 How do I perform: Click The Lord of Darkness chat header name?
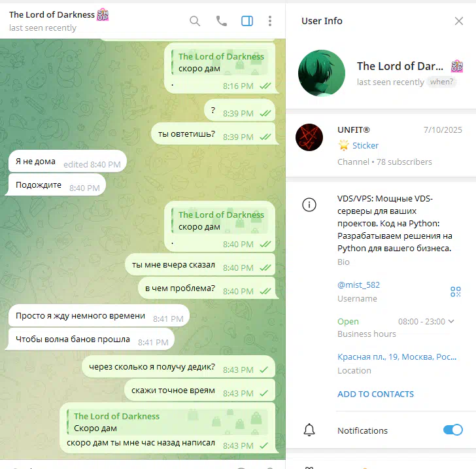coord(52,14)
